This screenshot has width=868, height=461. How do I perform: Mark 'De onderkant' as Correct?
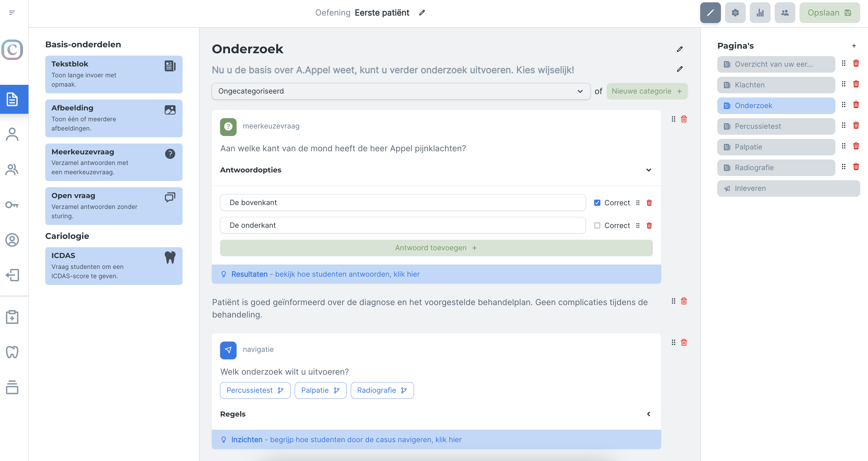pos(597,225)
